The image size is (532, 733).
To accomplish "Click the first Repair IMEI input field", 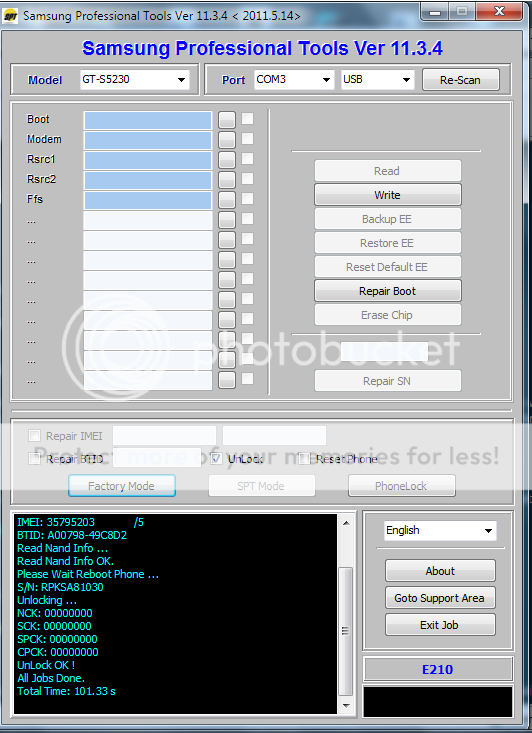I will point(165,436).
